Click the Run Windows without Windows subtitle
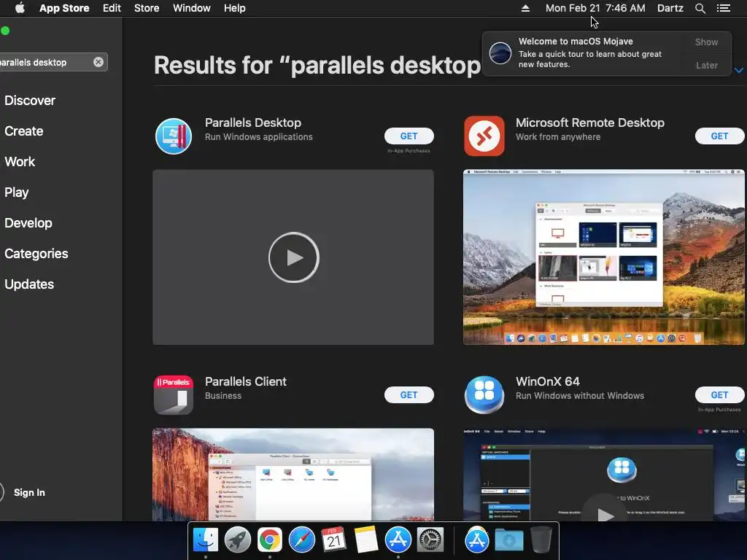This screenshot has height=560, width=747. [x=580, y=396]
